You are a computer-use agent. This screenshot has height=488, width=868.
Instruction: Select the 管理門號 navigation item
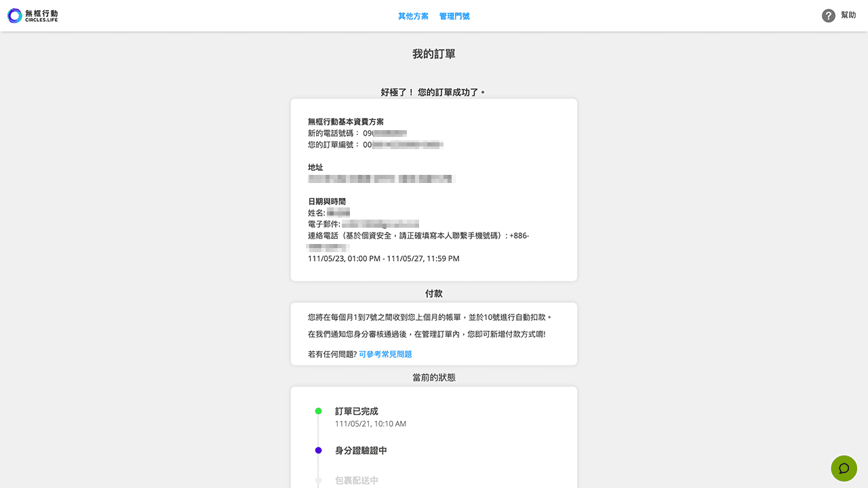454,16
